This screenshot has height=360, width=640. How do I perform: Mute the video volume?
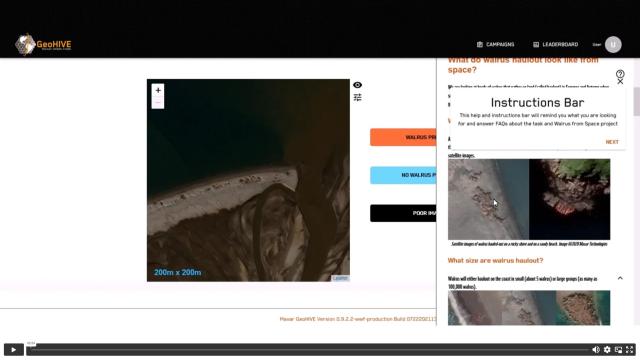pos(596,350)
